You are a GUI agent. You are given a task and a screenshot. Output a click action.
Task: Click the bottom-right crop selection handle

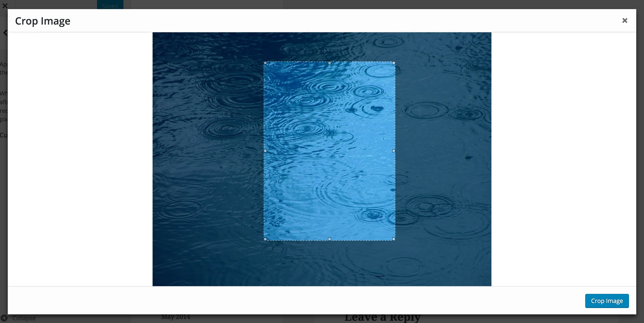coord(394,239)
